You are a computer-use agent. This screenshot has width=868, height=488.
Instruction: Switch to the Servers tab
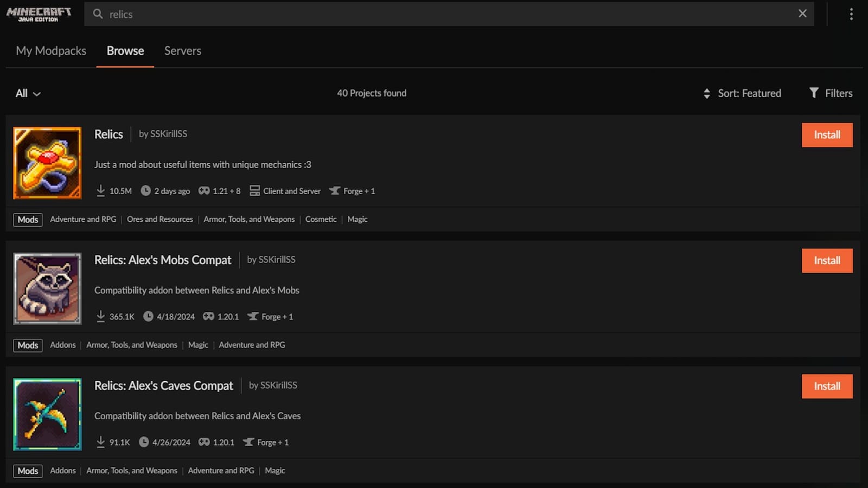click(x=182, y=51)
